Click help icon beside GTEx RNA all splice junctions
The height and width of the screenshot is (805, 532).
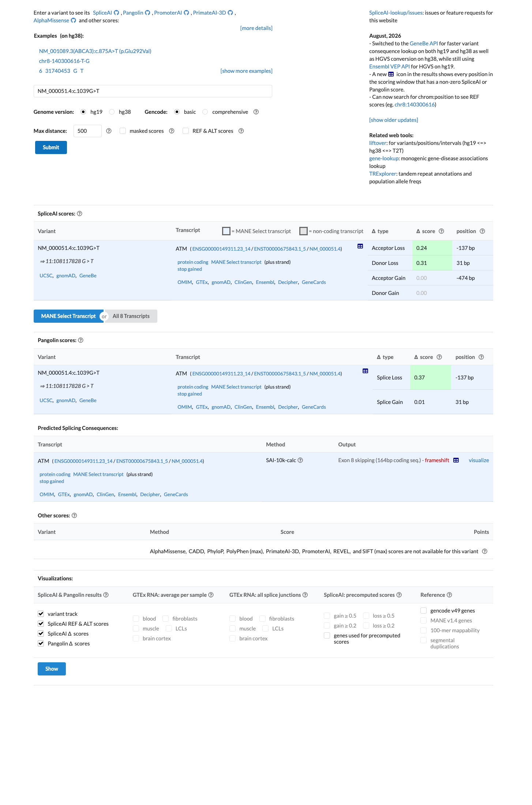pyautogui.click(x=305, y=595)
